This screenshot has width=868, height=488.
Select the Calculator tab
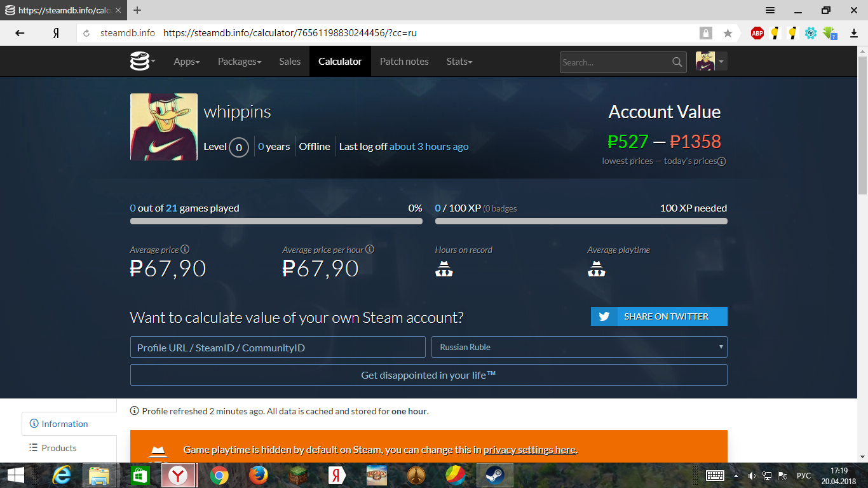(340, 62)
